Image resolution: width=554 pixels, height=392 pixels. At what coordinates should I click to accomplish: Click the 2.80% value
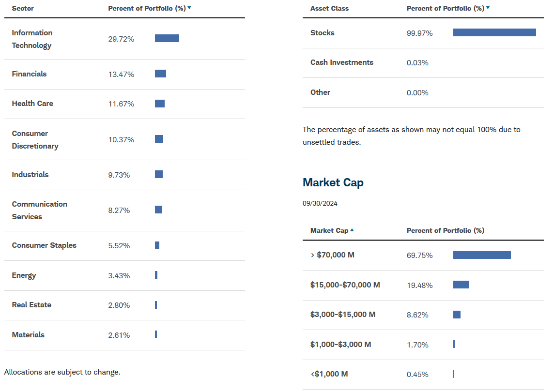click(119, 305)
